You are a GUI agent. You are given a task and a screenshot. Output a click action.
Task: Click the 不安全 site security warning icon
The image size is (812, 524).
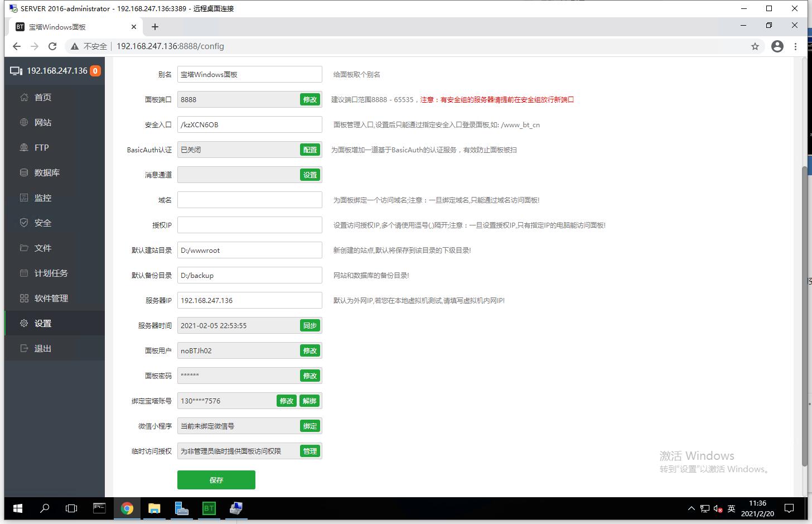(x=74, y=46)
